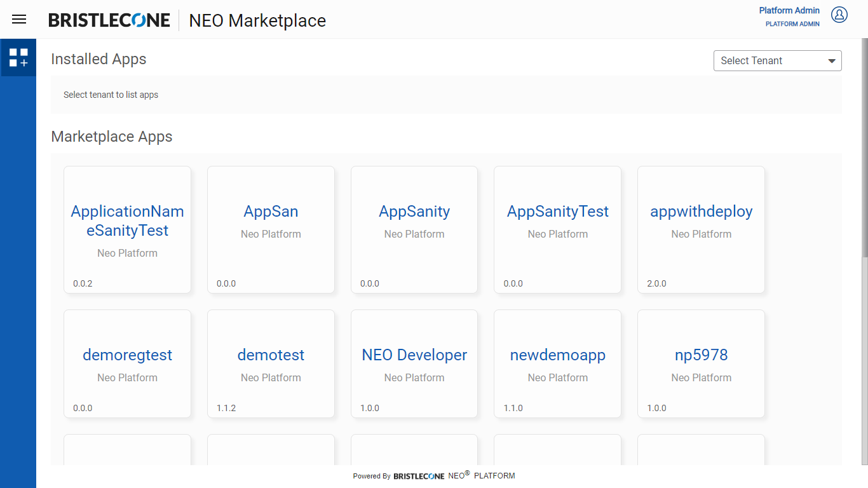Open the AppSanityTest app title
Screen dimensions: 868x488
pyautogui.click(x=558, y=212)
